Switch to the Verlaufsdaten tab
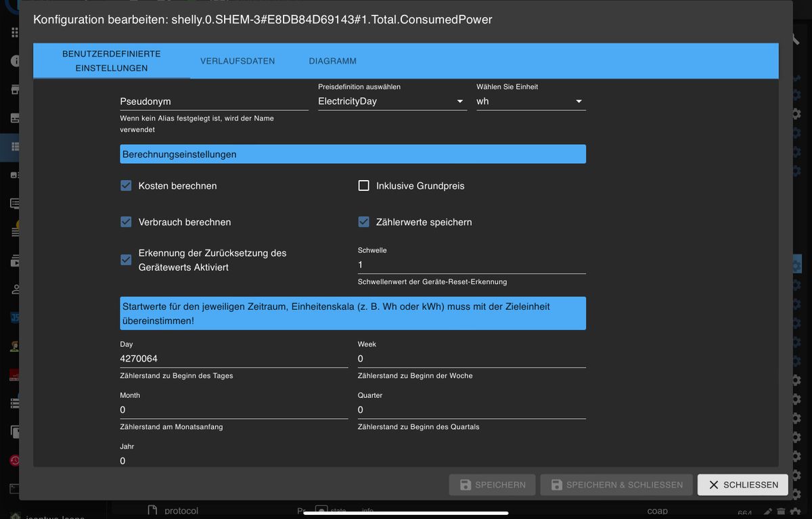812x519 pixels. 238,61
